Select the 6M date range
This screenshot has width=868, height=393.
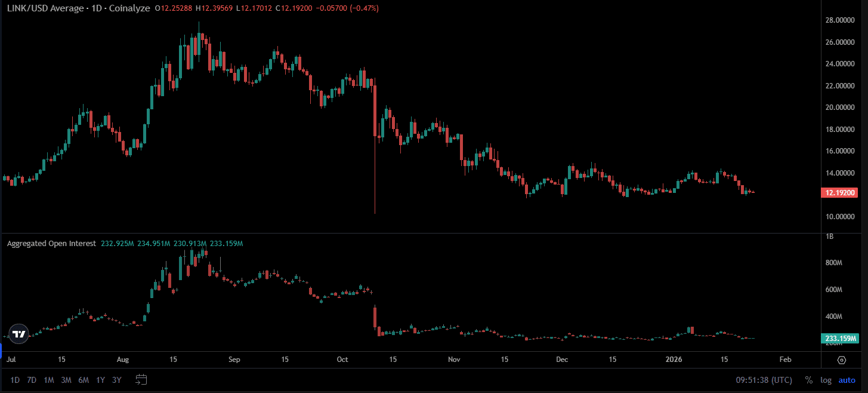tap(84, 380)
